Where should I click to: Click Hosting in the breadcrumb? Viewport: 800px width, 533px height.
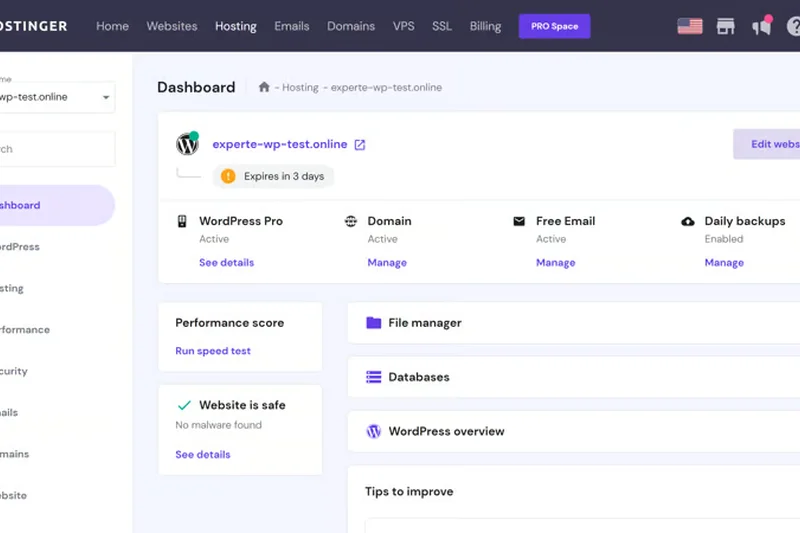pyautogui.click(x=300, y=87)
